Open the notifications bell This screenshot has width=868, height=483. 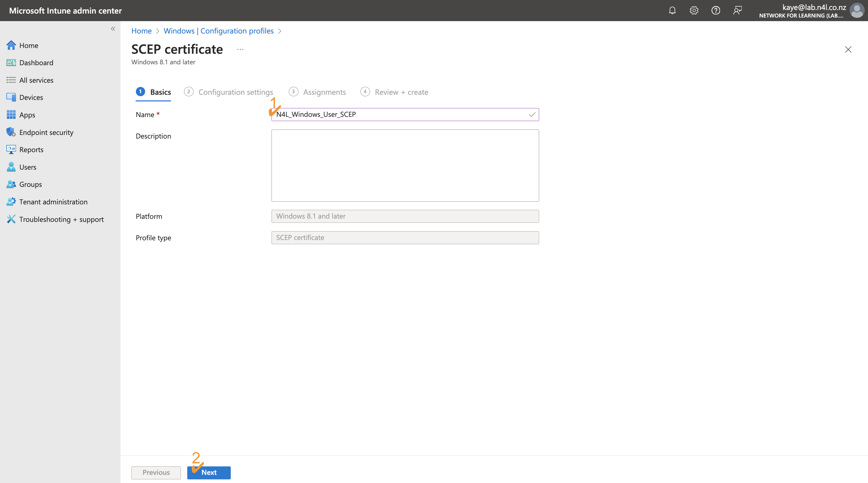672,11
